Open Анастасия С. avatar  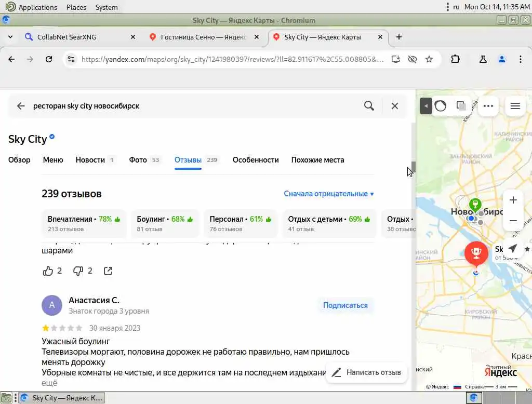[52, 305]
